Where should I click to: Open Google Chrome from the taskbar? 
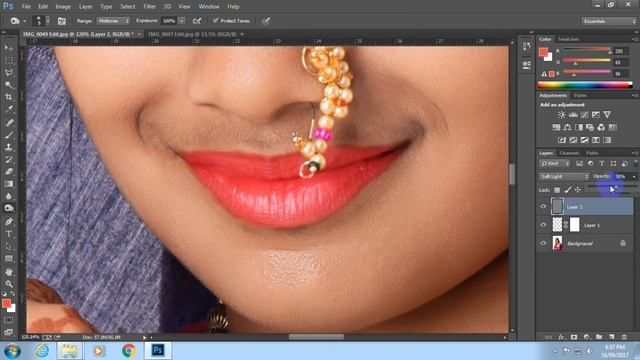point(129,350)
